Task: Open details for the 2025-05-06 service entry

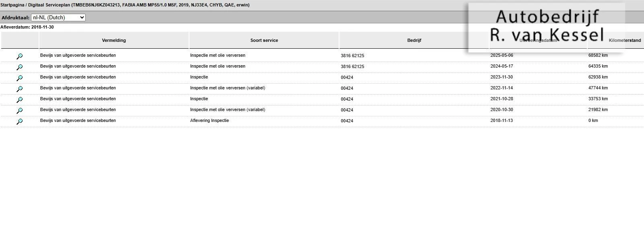Action: coord(19,56)
